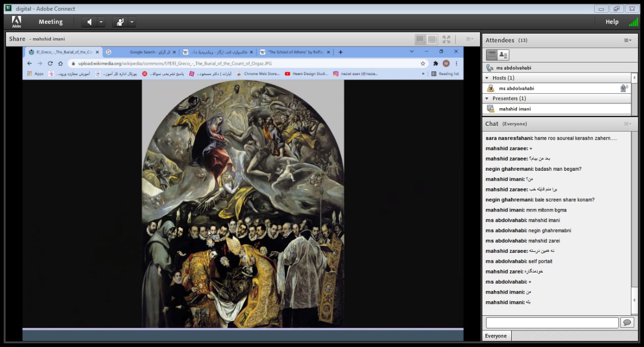Open the Chrome tab search chevron
This screenshot has width=644, height=347.
412,51
